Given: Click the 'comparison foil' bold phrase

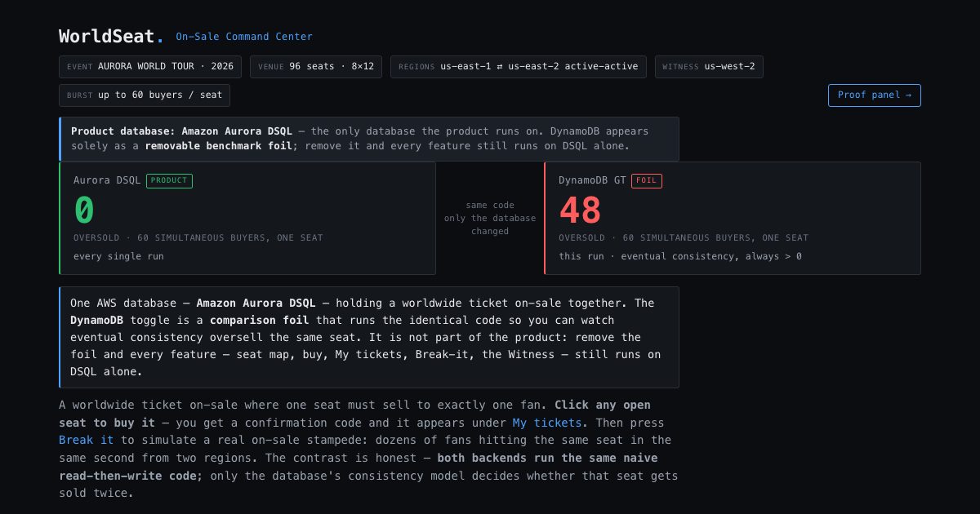Looking at the screenshot, I should pos(260,320).
